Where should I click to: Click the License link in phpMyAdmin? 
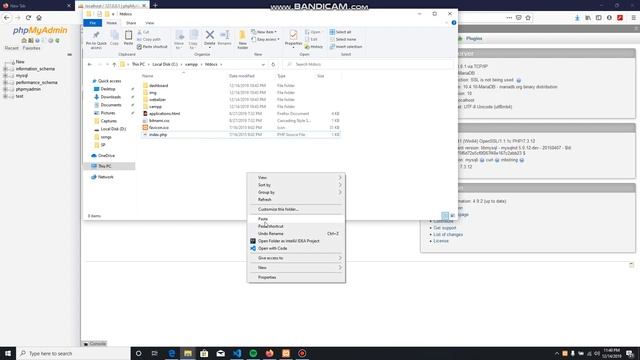(441, 241)
